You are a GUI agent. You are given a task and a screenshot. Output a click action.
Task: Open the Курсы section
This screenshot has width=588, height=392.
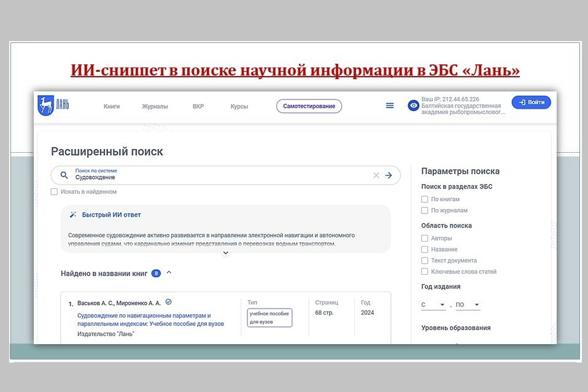point(239,106)
